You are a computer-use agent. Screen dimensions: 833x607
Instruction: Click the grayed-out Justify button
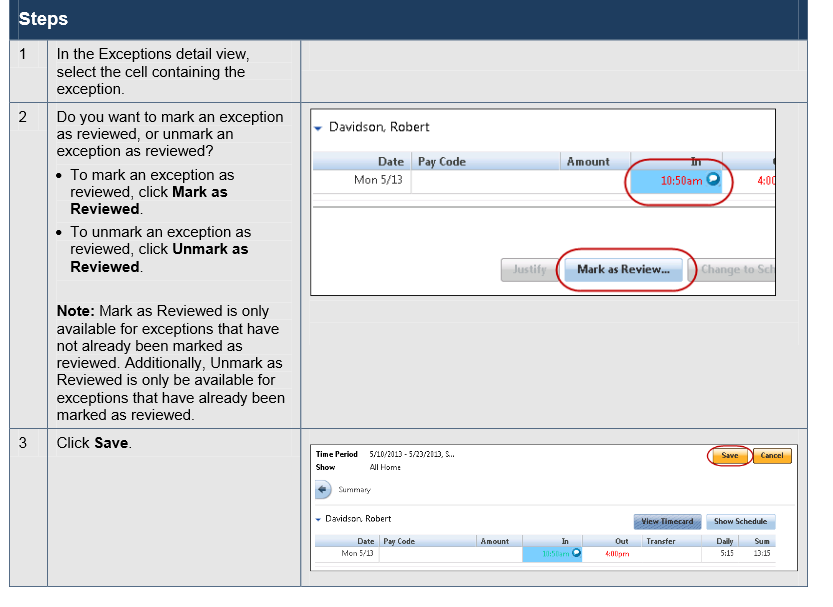pos(530,269)
